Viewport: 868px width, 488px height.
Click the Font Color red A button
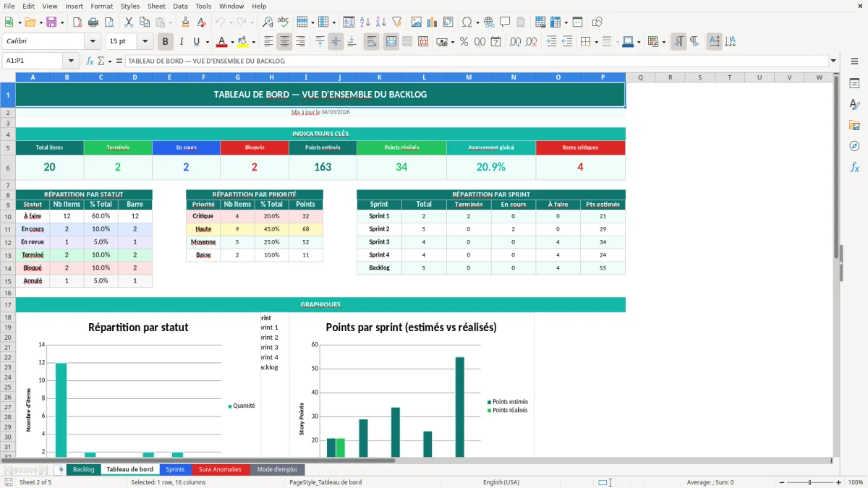click(222, 42)
